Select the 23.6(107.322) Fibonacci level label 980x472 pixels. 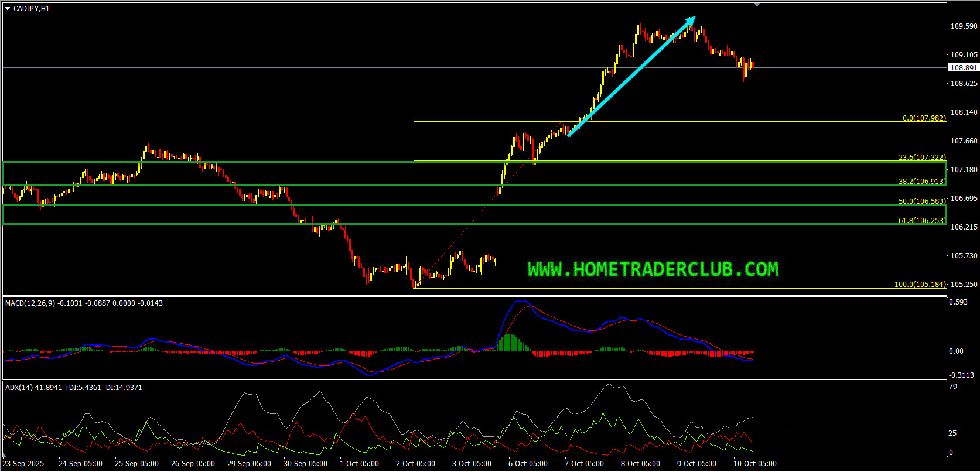pyautogui.click(x=921, y=158)
